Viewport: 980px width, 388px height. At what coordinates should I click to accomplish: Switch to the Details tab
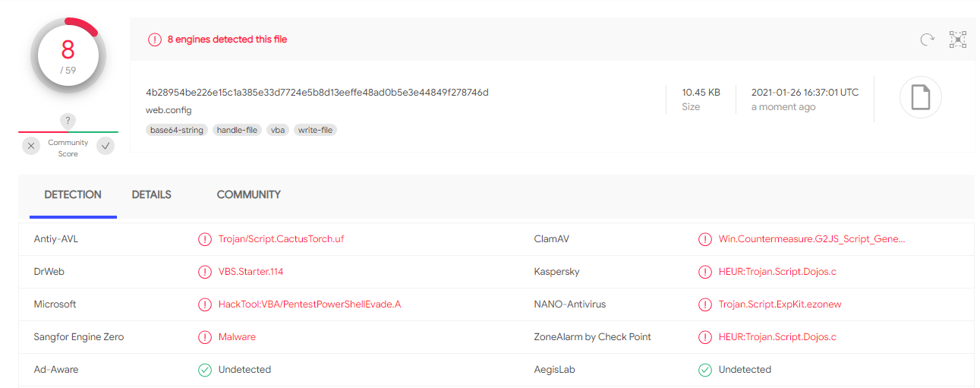point(151,195)
